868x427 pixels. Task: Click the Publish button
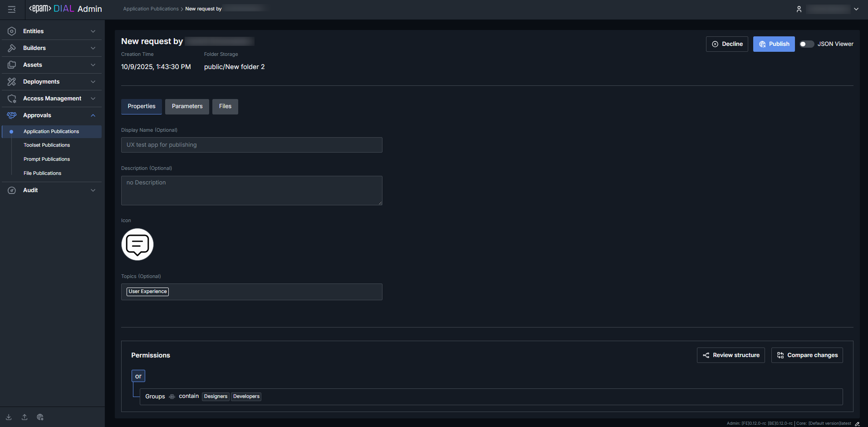(774, 44)
